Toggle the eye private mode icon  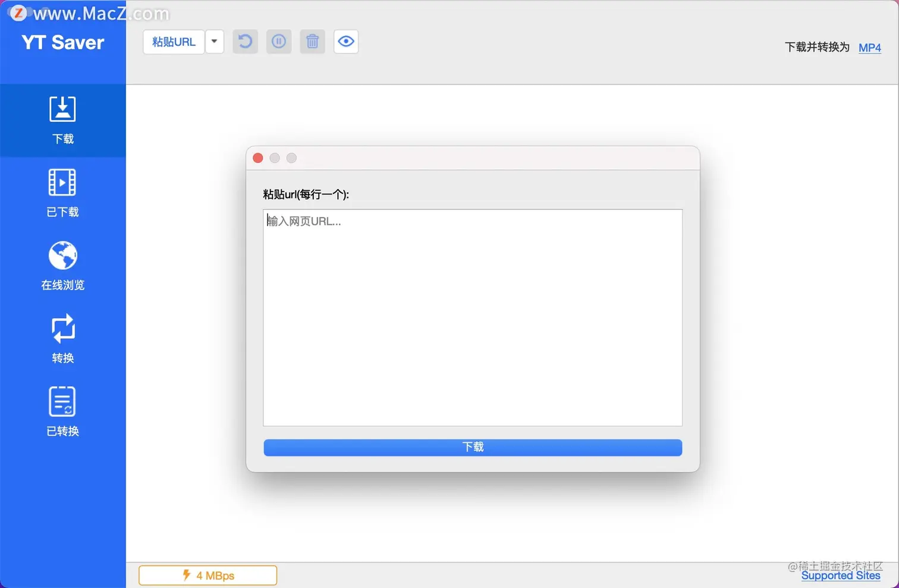click(346, 42)
